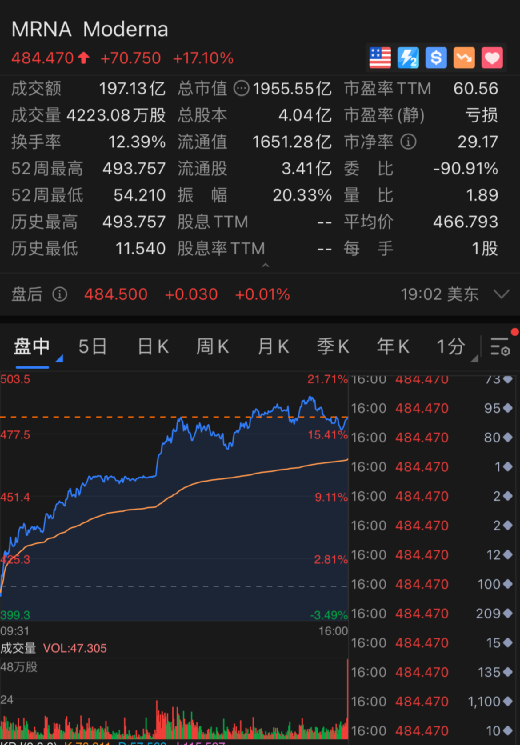Image resolution: width=520 pixels, height=745 pixels.
Task: Tap the 成交量 VOL:47.305 label
Action: click(54, 648)
